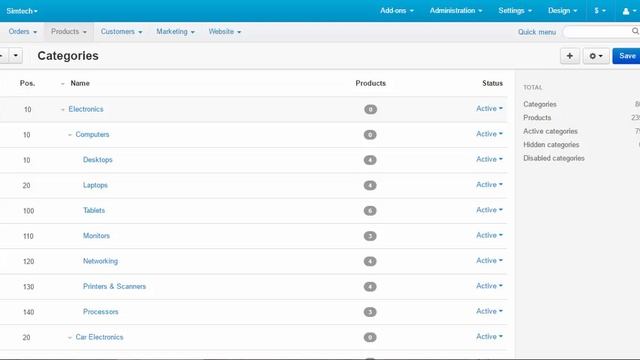Change the Laptops status dropdown

pyautogui.click(x=489, y=184)
